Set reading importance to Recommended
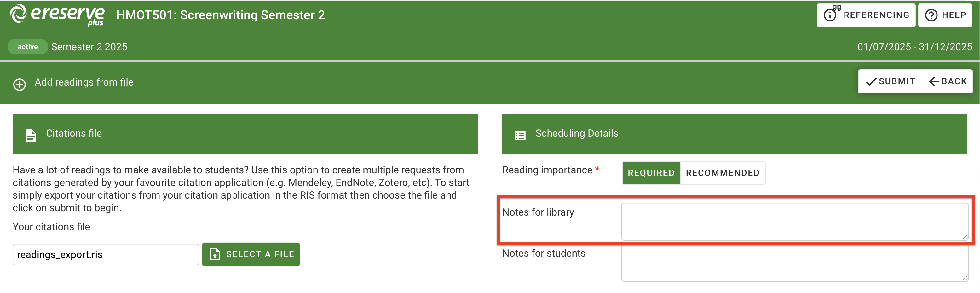The height and width of the screenshot is (293, 980). [x=722, y=173]
